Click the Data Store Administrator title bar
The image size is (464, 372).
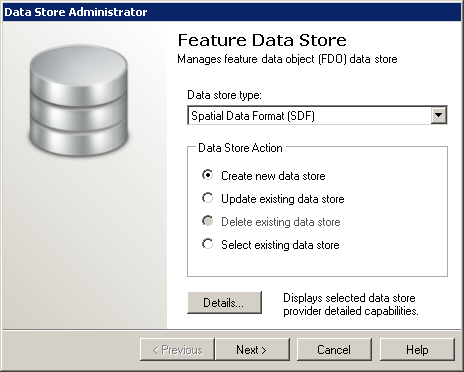[x=232, y=12]
